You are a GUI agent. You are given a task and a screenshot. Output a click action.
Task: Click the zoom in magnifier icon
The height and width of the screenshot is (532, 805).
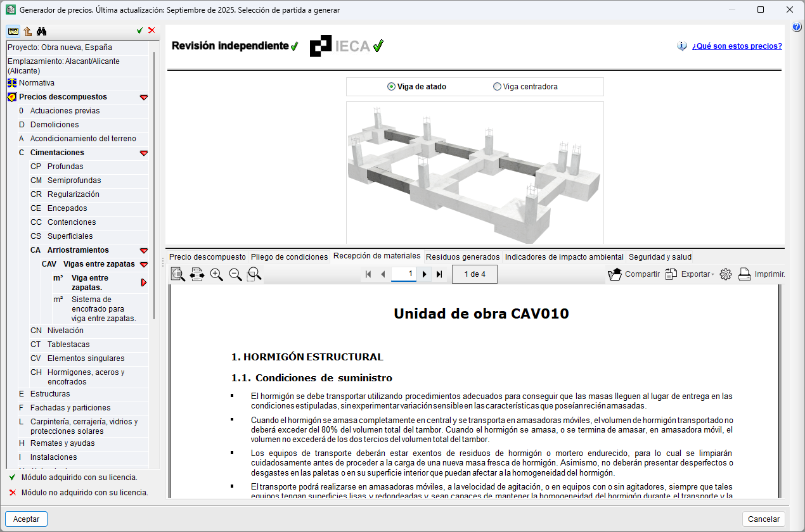(217, 274)
